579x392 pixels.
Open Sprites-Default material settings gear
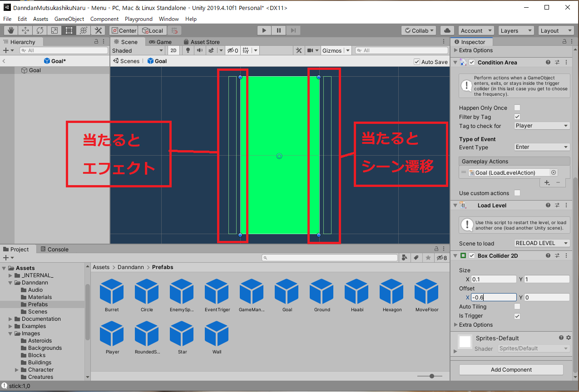(569, 338)
